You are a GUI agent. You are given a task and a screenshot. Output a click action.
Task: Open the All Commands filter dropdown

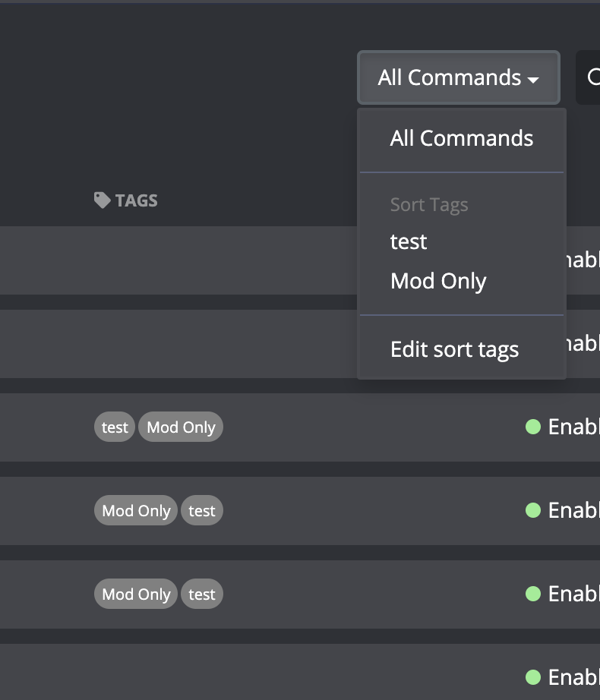(x=458, y=77)
